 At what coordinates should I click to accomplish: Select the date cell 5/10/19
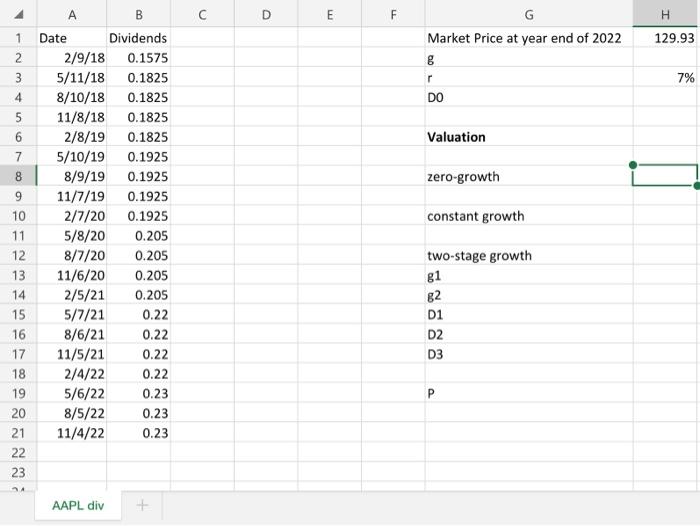pyautogui.click(x=72, y=157)
